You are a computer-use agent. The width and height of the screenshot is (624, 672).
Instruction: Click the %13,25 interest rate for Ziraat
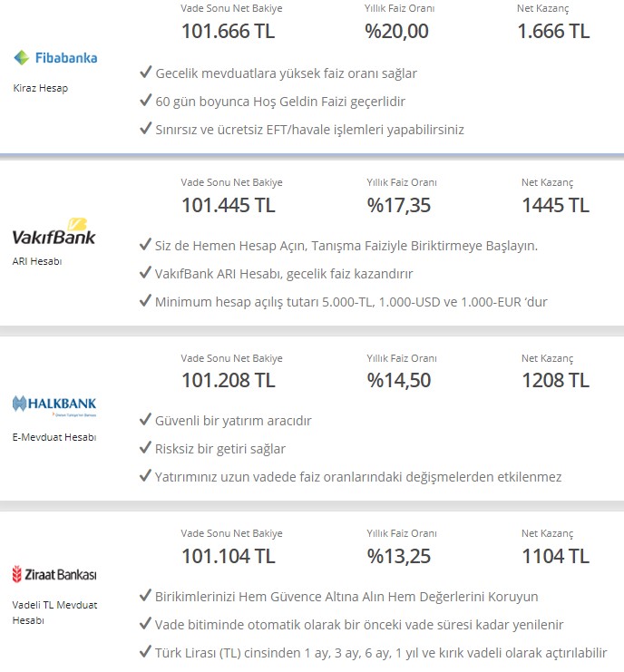[x=398, y=556]
